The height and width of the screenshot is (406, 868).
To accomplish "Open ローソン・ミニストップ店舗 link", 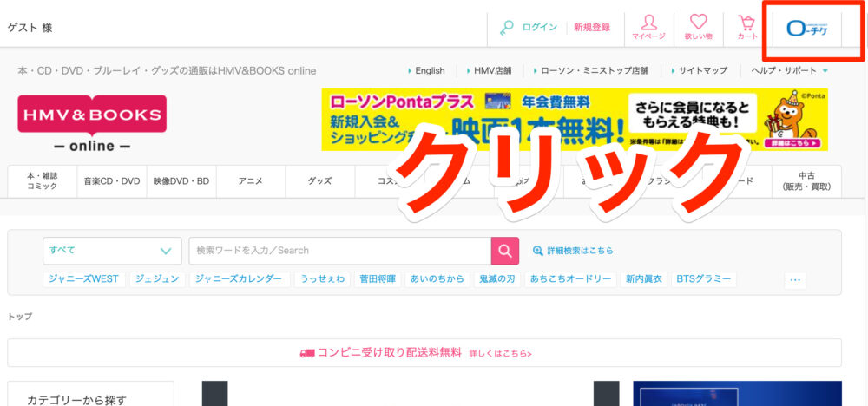I will pos(594,71).
